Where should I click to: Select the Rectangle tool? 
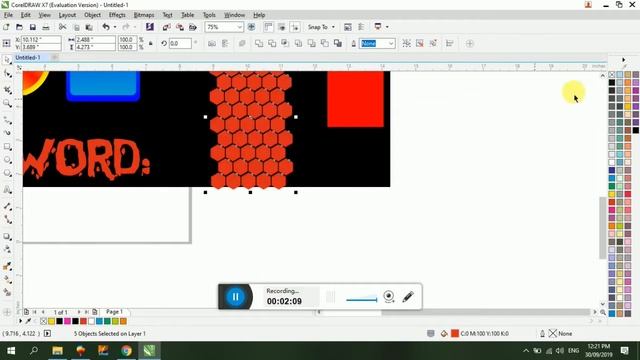click(x=7, y=147)
